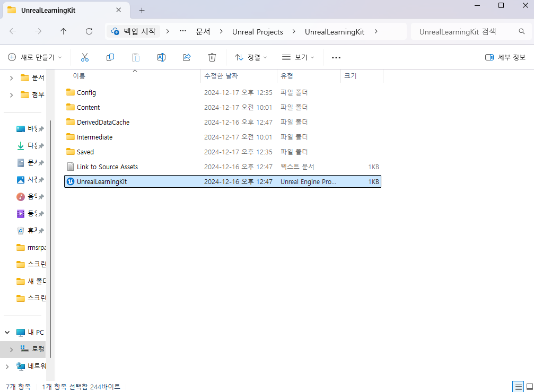Click the search magnifier icon
The width and height of the screenshot is (534, 392).
point(521,31)
